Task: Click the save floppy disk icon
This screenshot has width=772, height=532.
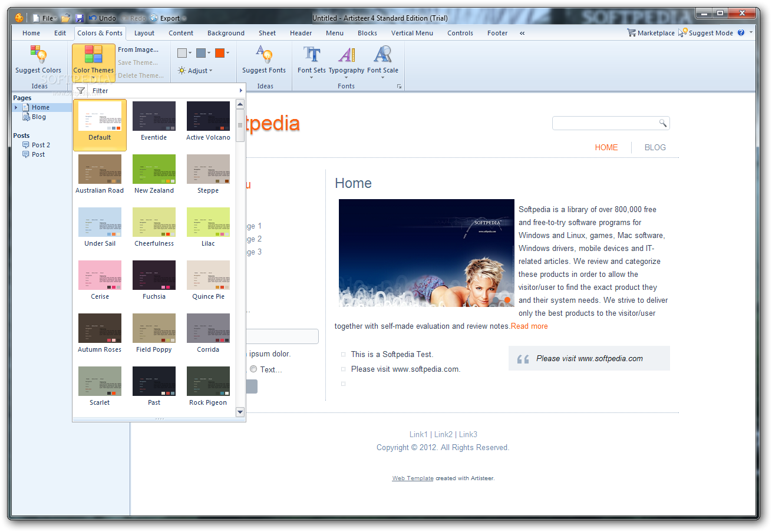Action: point(80,18)
